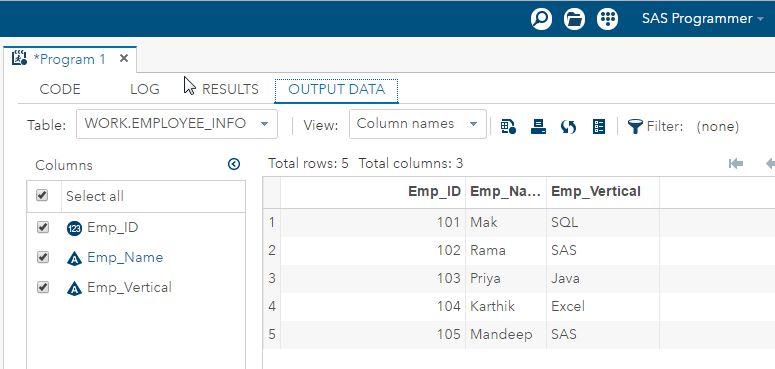The height and width of the screenshot is (369, 775).
Task: Click the open folder icon in header
Action: click(x=574, y=19)
